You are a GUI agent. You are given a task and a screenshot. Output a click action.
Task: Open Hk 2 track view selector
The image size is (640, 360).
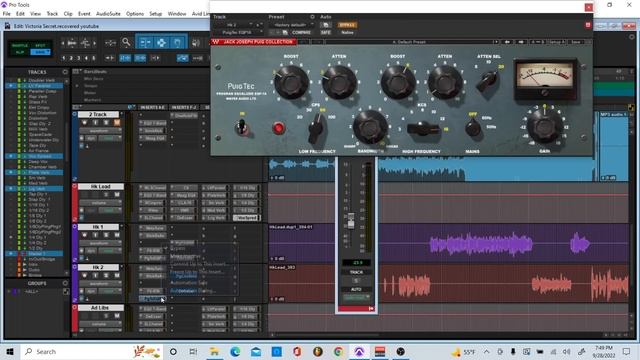[x=99, y=283]
